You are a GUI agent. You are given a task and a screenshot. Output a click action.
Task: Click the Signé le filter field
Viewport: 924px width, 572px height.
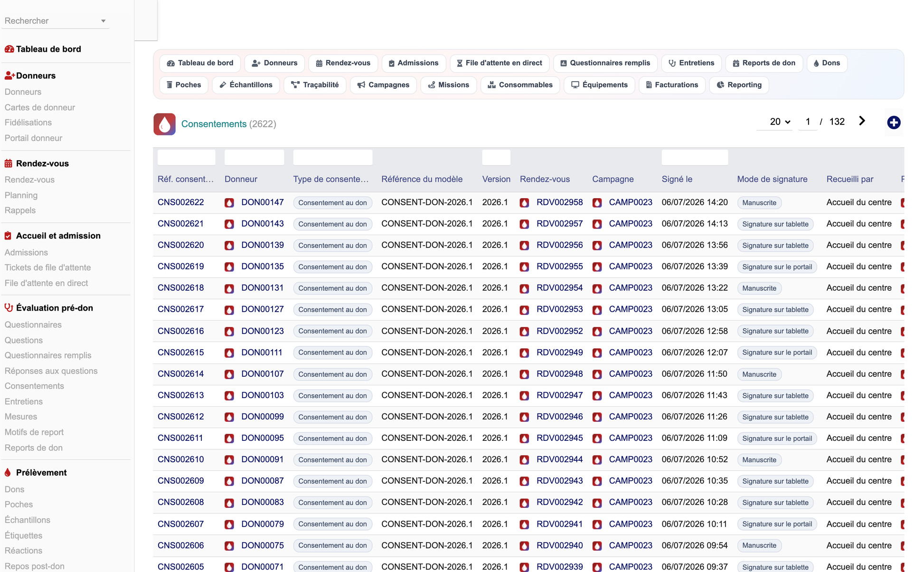pos(695,157)
